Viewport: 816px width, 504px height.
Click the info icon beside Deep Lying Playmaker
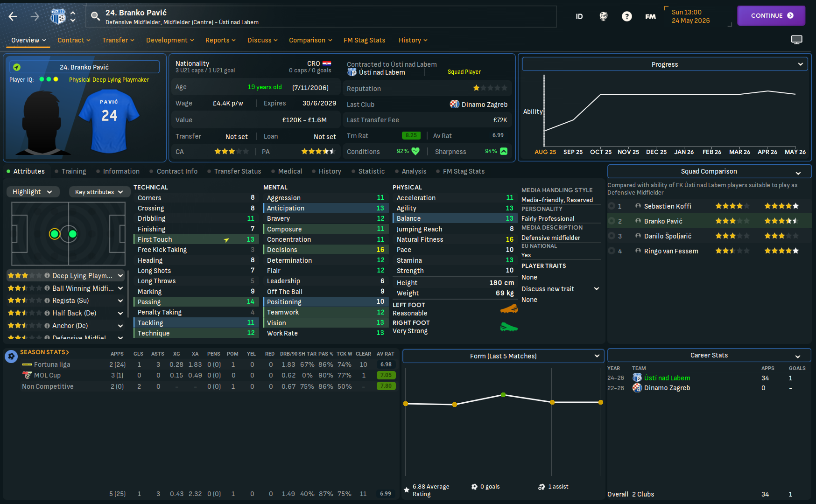(x=47, y=275)
